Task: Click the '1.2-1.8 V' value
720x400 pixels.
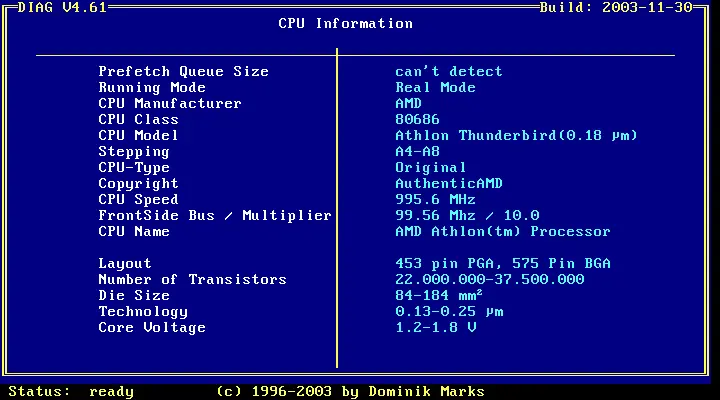Action: pos(435,327)
